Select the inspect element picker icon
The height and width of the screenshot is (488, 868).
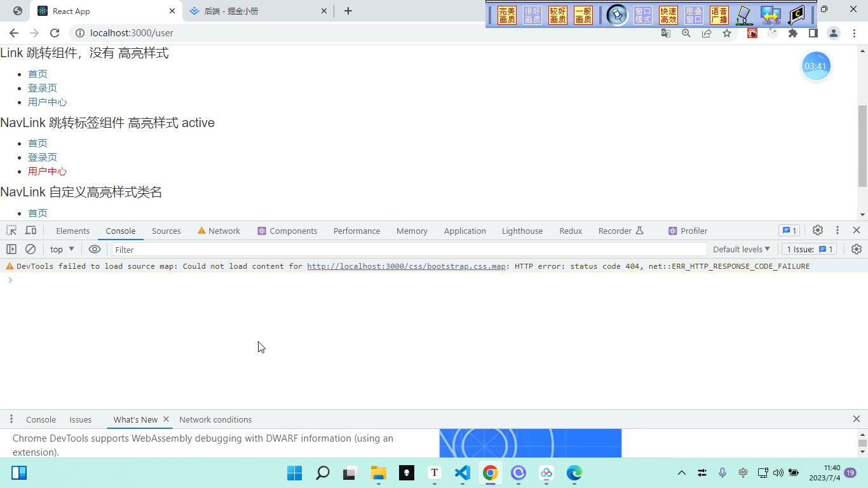pos(11,231)
